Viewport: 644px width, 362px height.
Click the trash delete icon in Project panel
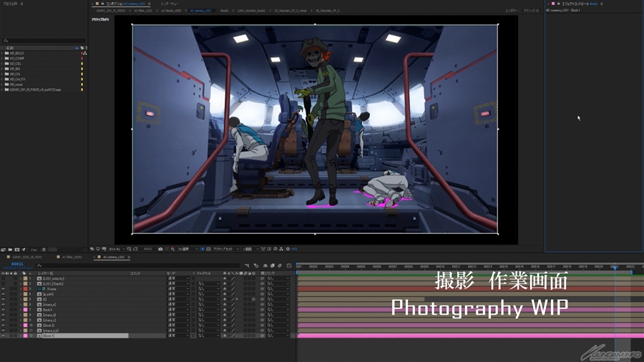pos(44,250)
